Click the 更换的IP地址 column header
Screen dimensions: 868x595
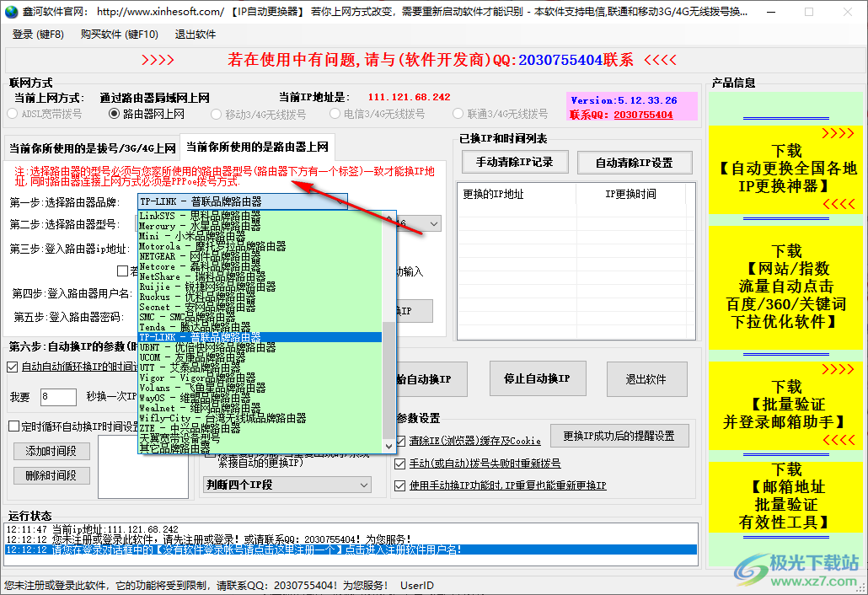pyautogui.click(x=517, y=195)
